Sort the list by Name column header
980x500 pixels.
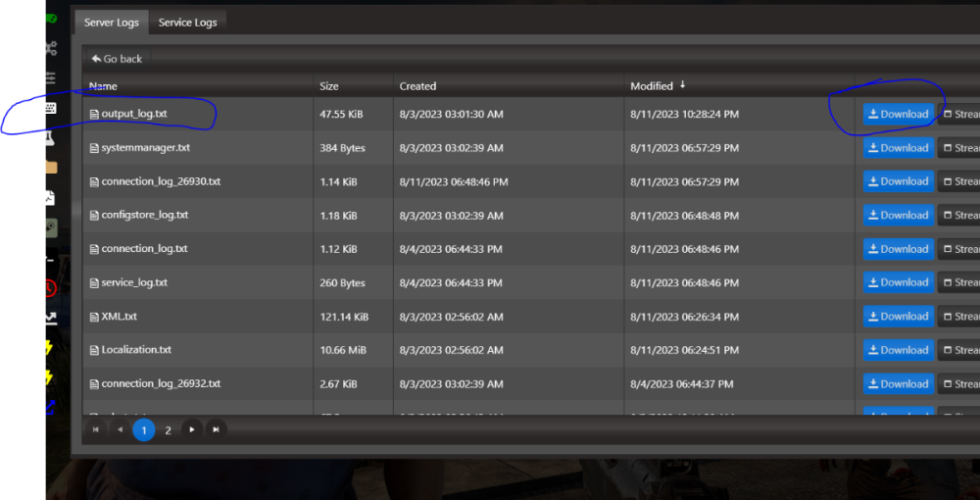(x=103, y=86)
